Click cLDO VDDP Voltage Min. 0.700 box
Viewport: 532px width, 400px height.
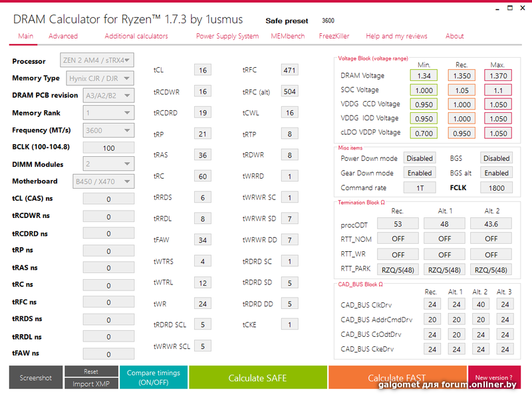424,133
